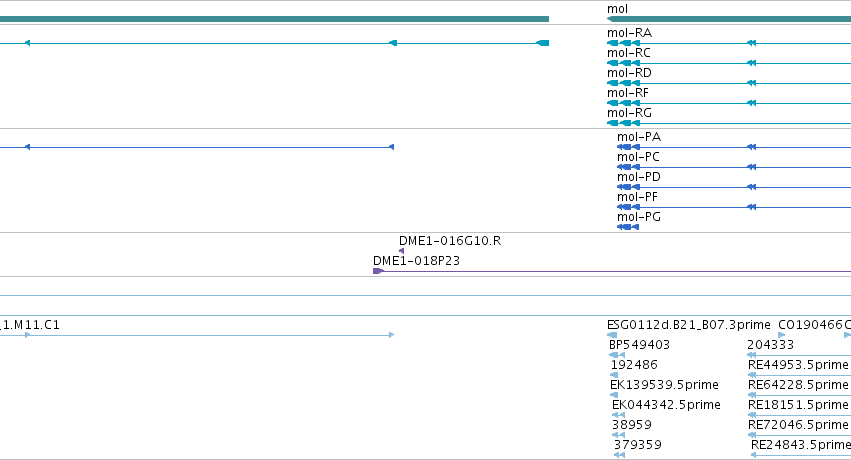Select the EK044342.5prime EST label
This screenshot has height=460, width=851.
(666, 405)
